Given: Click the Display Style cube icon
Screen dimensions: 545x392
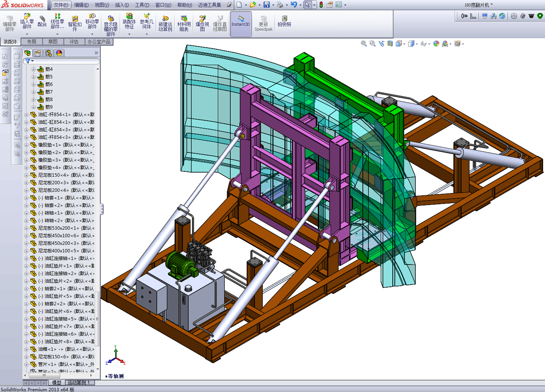Looking at the screenshot, I should click(x=411, y=44).
